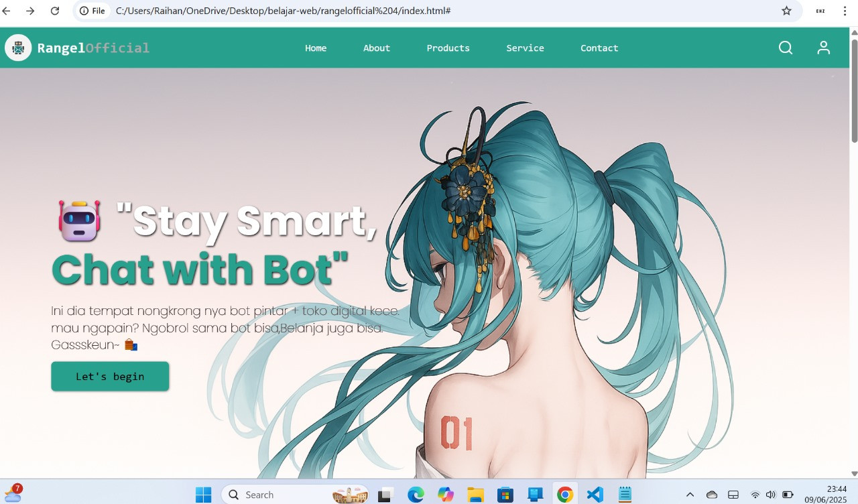Click the RangelOfficial brand text
Image resolution: width=858 pixels, height=504 pixels.
[93, 48]
